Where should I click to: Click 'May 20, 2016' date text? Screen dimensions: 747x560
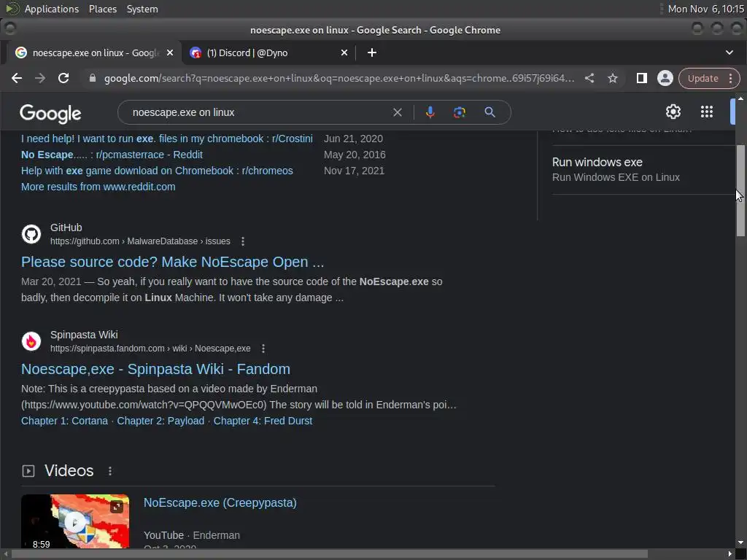pyautogui.click(x=355, y=155)
